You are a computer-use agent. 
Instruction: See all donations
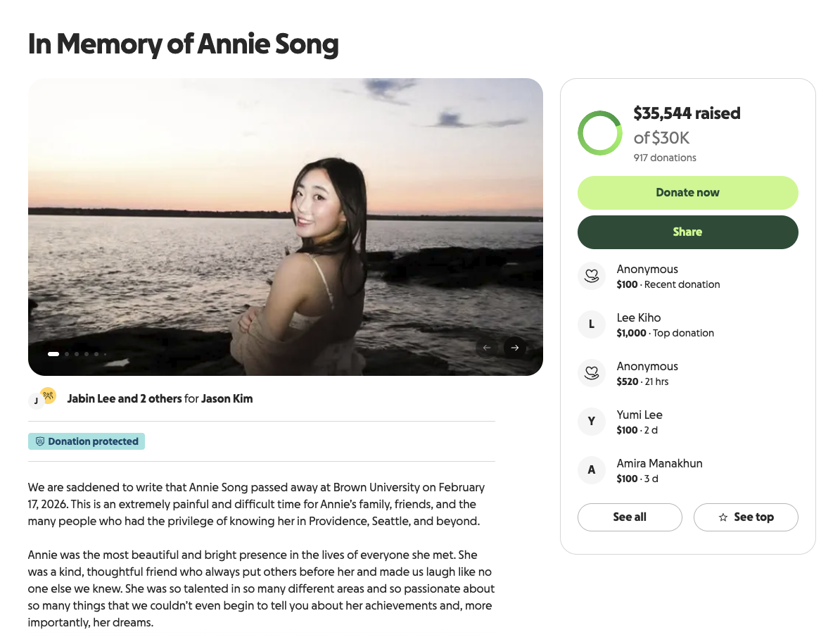(630, 517)
